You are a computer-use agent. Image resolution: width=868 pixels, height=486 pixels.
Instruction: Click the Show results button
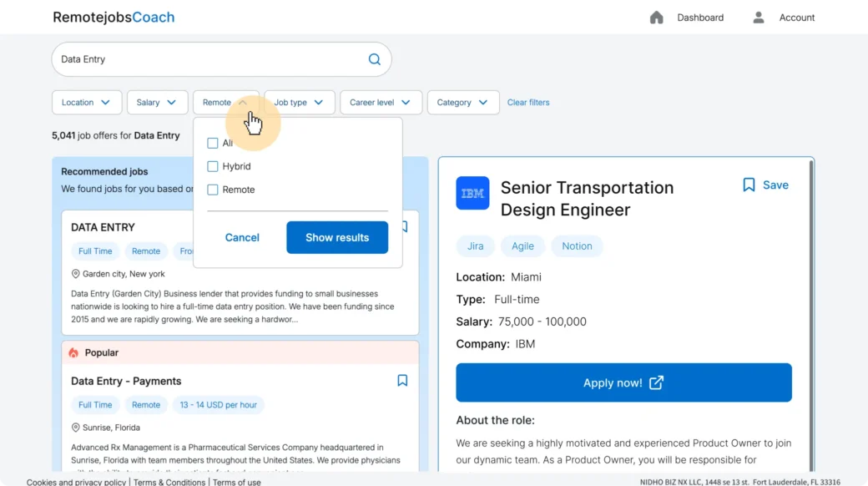coord(337,237)
